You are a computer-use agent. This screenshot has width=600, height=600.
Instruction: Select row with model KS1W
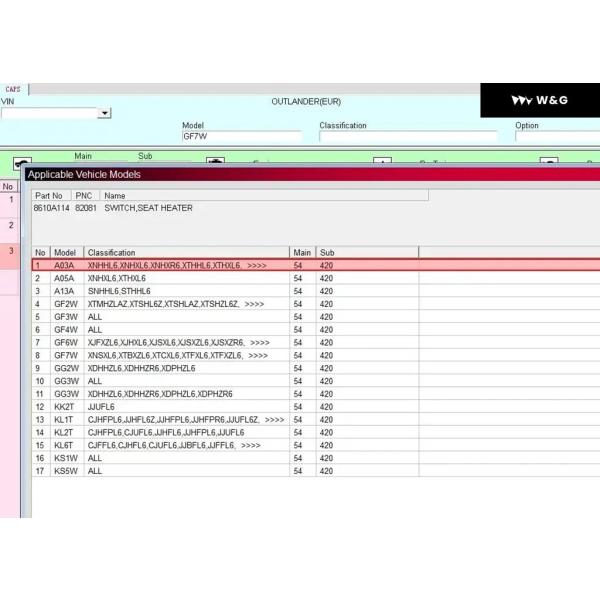316,458
